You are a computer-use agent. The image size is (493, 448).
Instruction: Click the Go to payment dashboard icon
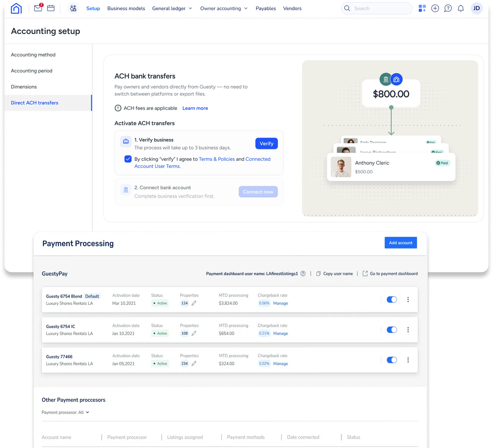coord(365,273)
